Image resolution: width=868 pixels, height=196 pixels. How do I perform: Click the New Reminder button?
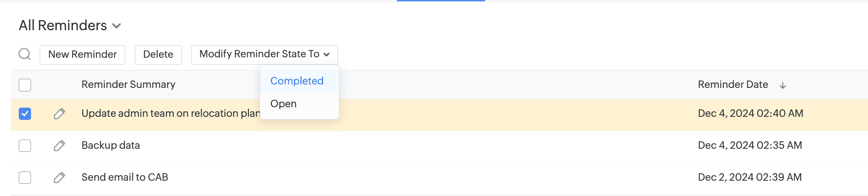pos(83,54)
